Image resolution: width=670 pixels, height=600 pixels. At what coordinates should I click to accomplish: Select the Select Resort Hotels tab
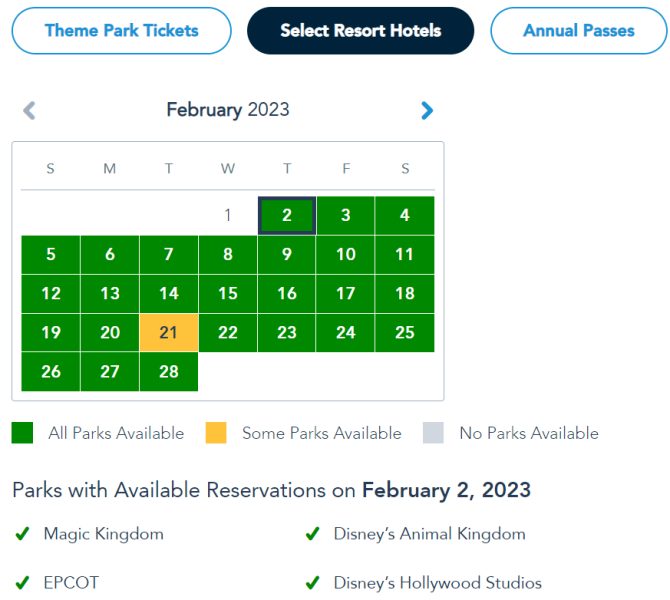360,30
